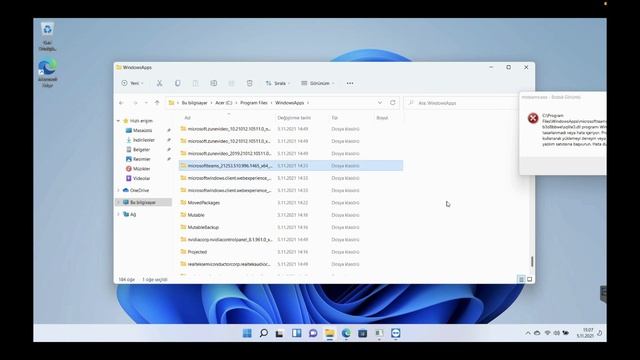Go back with the left arrow button

pos(121,103)
